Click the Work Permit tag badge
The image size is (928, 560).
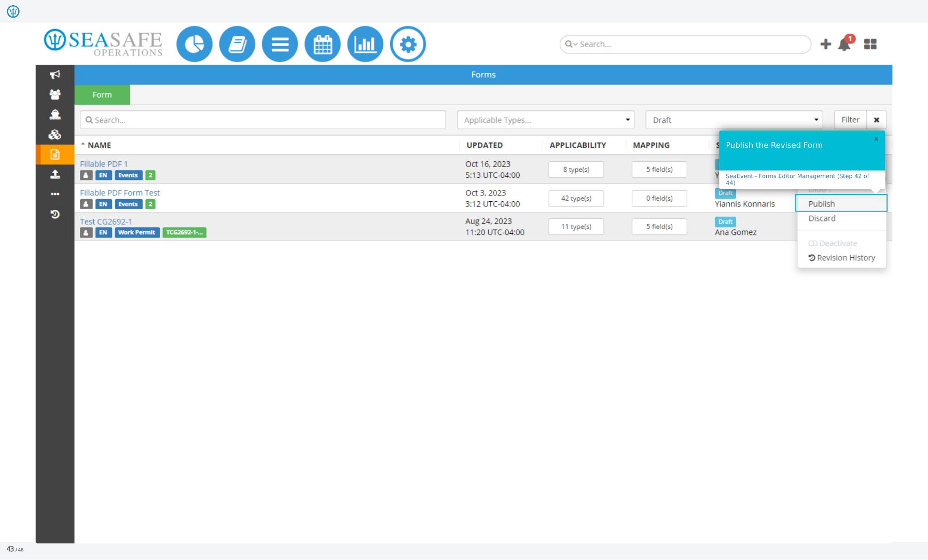pyautogui.click(x=136, y=232)
